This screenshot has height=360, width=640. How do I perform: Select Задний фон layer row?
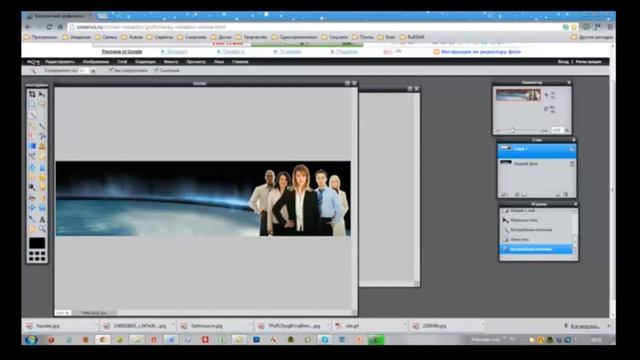(536, 164)
